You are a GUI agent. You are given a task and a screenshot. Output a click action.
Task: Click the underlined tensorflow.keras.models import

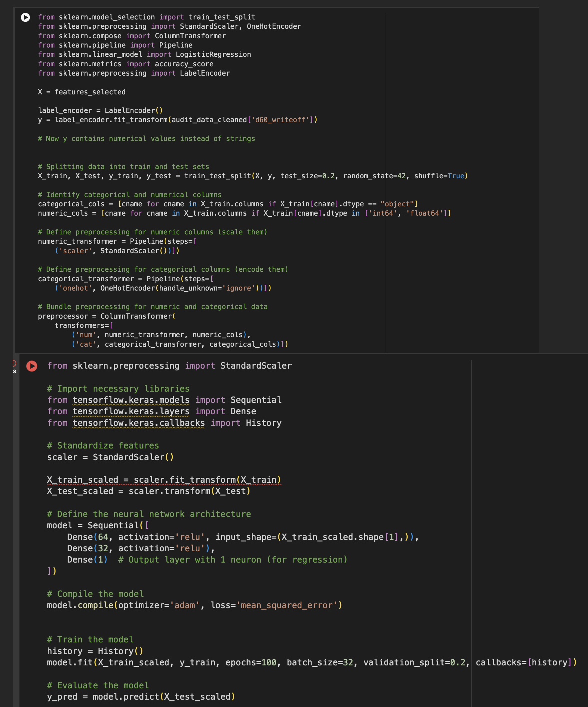(x=131, y=400)
